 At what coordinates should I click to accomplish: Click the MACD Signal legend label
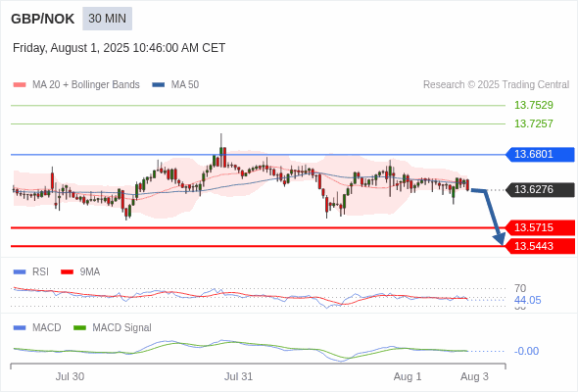[122, 328]
